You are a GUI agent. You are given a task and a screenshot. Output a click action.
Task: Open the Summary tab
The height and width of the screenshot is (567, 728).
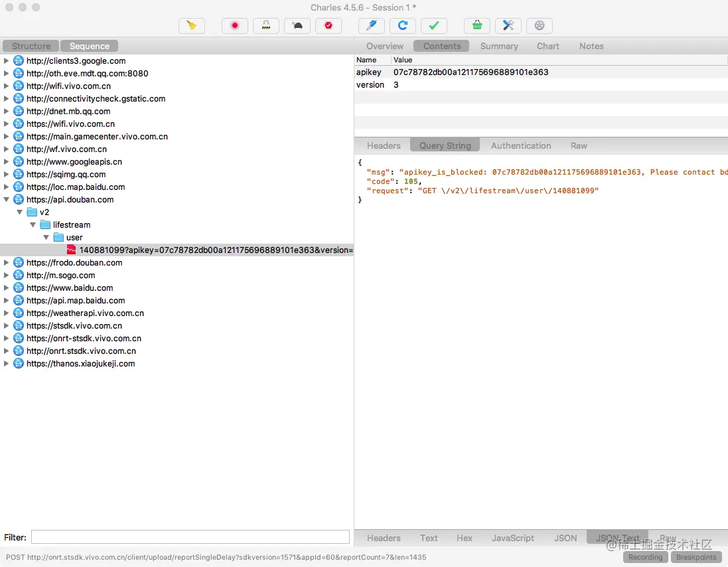(x=499, y=46)
